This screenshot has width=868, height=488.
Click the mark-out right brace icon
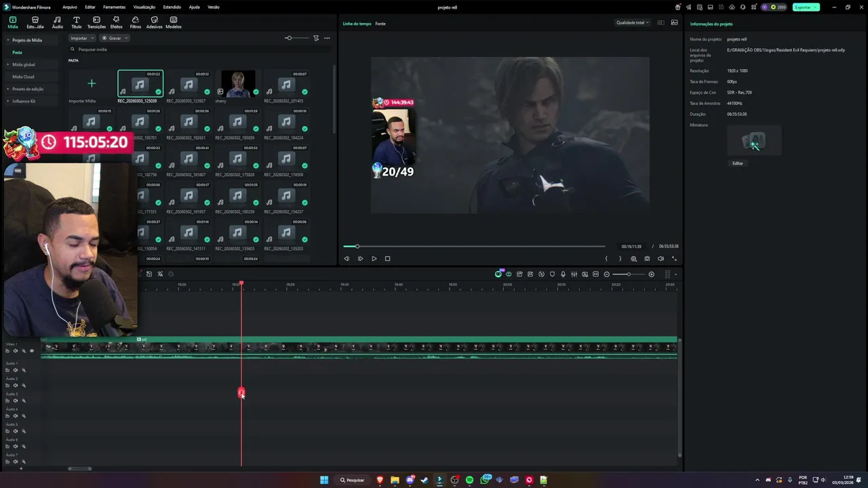pos(620,258)
